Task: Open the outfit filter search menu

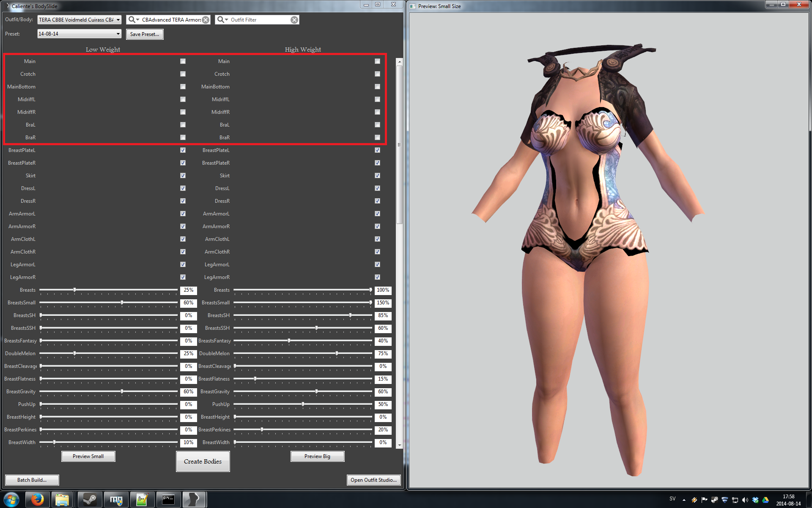Action: (222, 19)
